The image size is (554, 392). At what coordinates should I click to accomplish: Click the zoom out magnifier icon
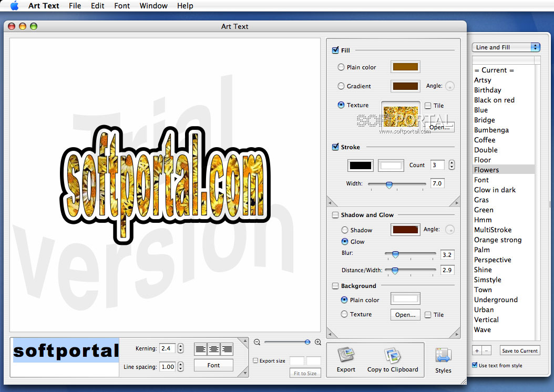257,342
